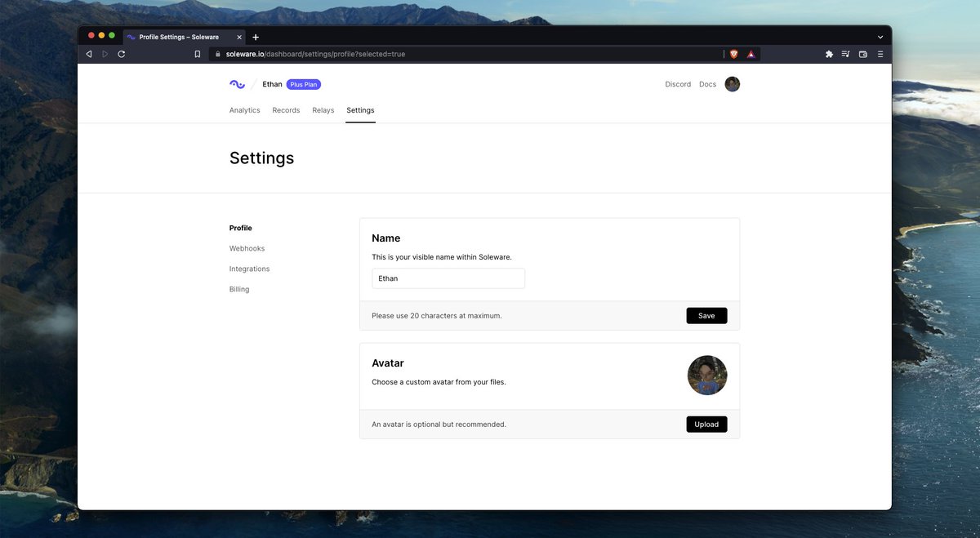Switch to the Records tab
980x538 pixels.
[286, 110]
